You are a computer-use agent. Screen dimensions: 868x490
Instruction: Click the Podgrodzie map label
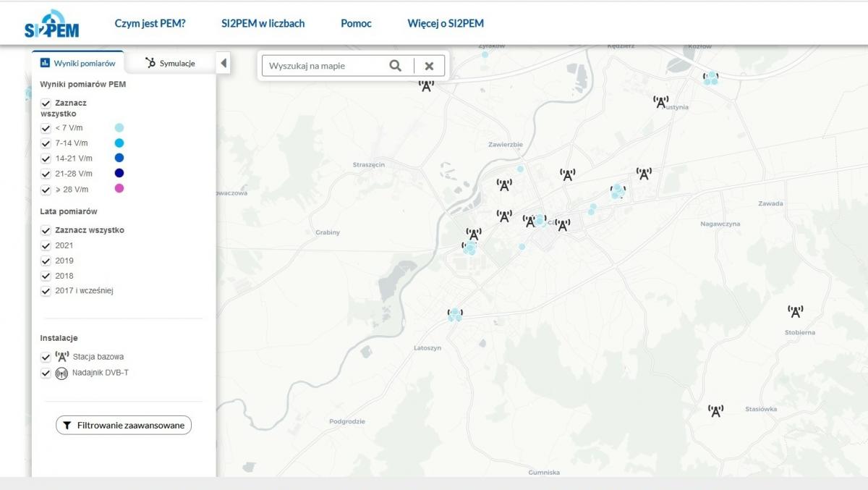pyautogui.click(x=347, y=421)
